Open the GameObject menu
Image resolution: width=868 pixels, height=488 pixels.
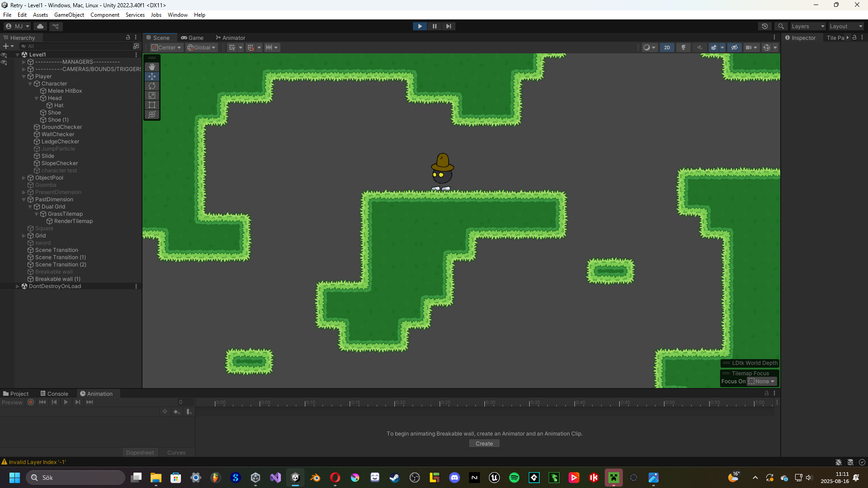click(69, 15)
